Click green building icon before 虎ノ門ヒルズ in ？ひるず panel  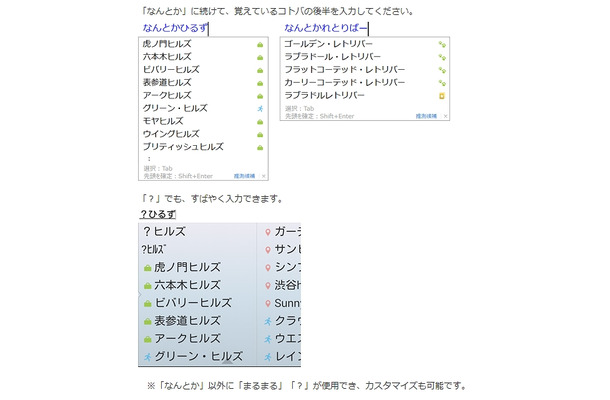coord(147,268)
